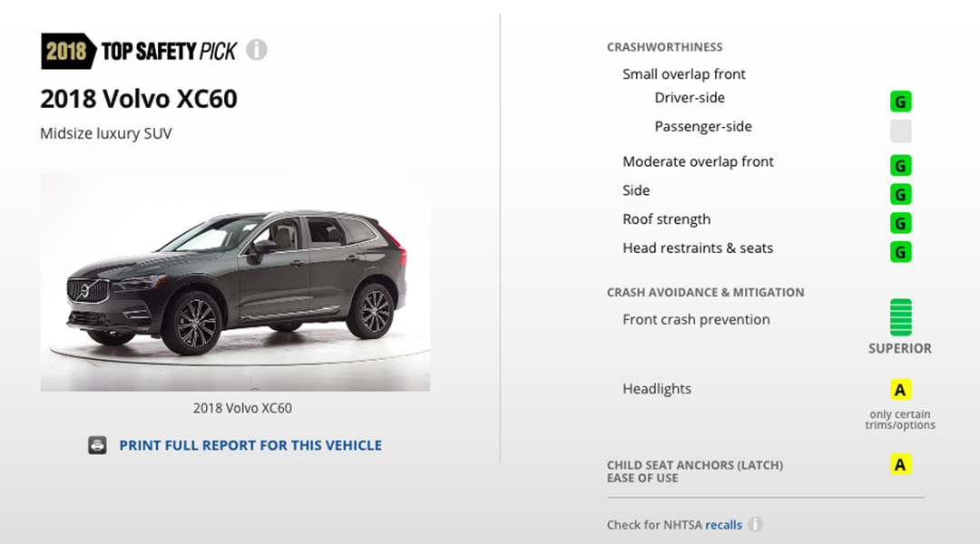Open the NHTSA recalls link
Image resolution: width=980 pixels, height=544 pixels.
pos(723,525)
